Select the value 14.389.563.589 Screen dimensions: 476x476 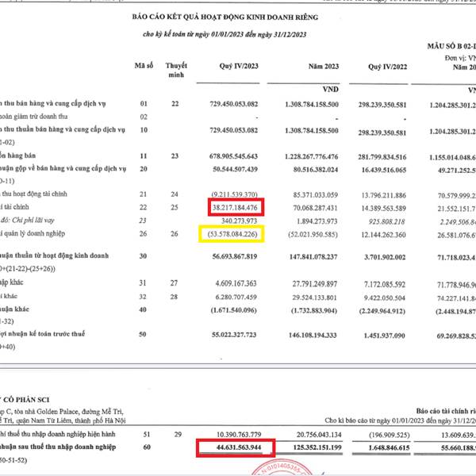(384, 209)
